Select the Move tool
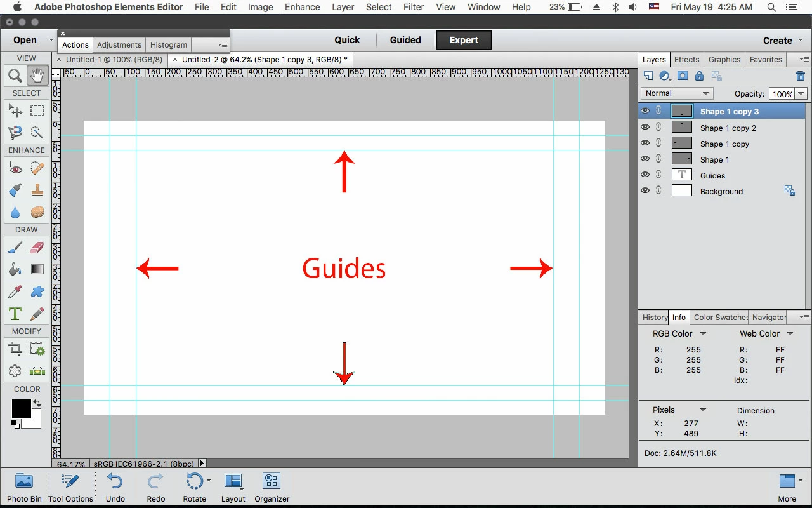 click(15, 110)
